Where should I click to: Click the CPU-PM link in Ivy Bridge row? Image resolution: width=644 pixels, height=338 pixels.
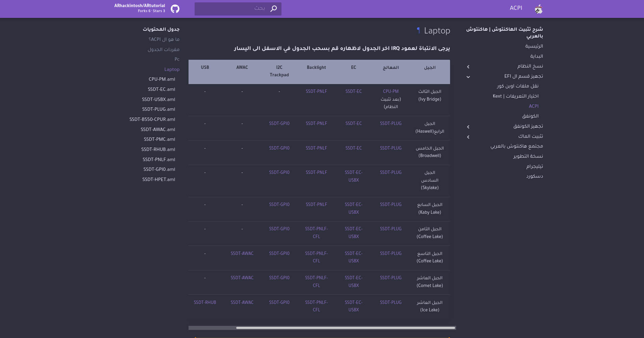coord(391,92)
